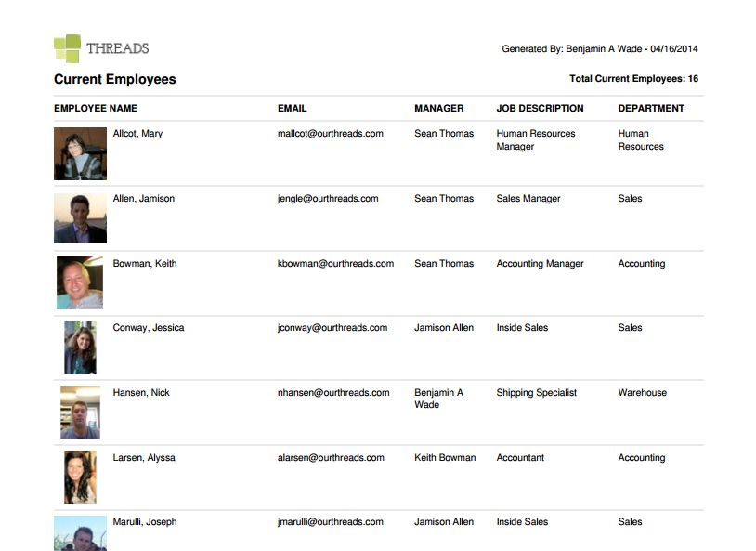
Task: Open Jessica Conway's profile photo
Action: [80, 348]
